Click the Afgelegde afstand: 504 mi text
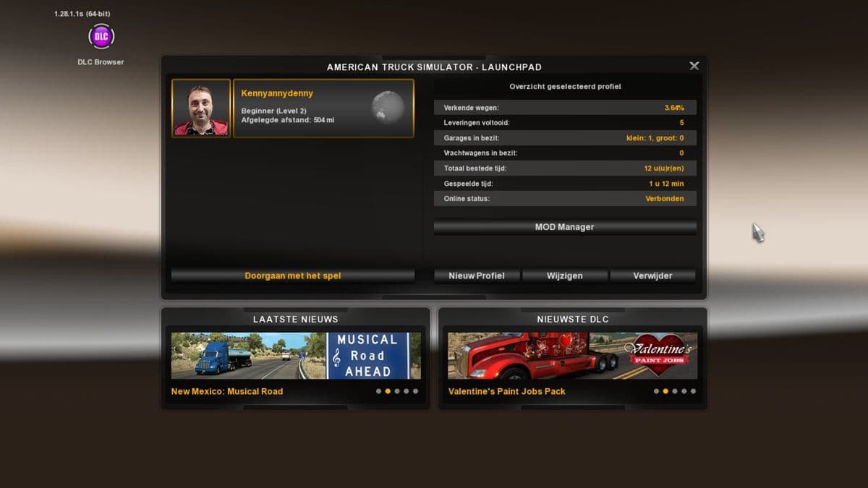 (288, 120)
